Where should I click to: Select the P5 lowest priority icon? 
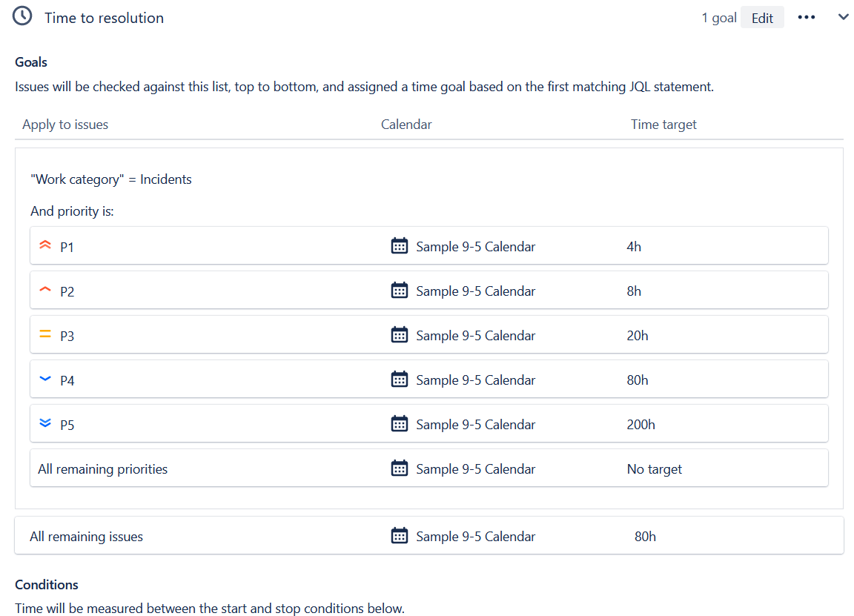(44, 423)
